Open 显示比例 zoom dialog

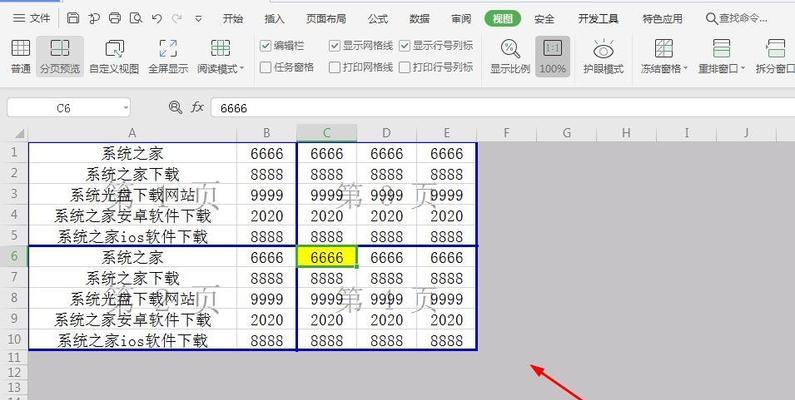[510, 56]
